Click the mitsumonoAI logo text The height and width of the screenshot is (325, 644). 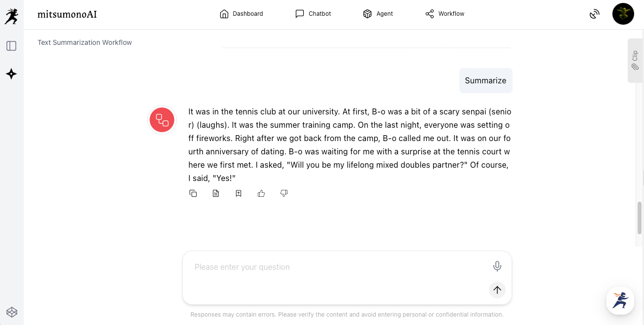click(67, 14)
